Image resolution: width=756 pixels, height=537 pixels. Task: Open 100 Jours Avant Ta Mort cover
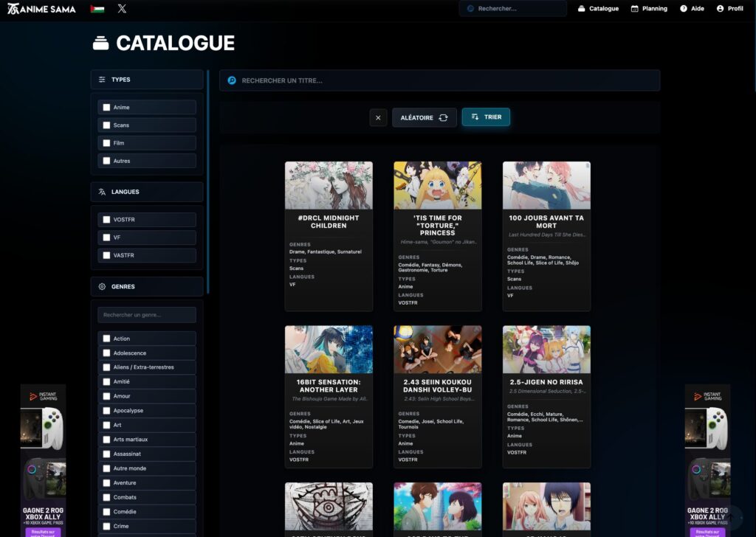point(547,185)
